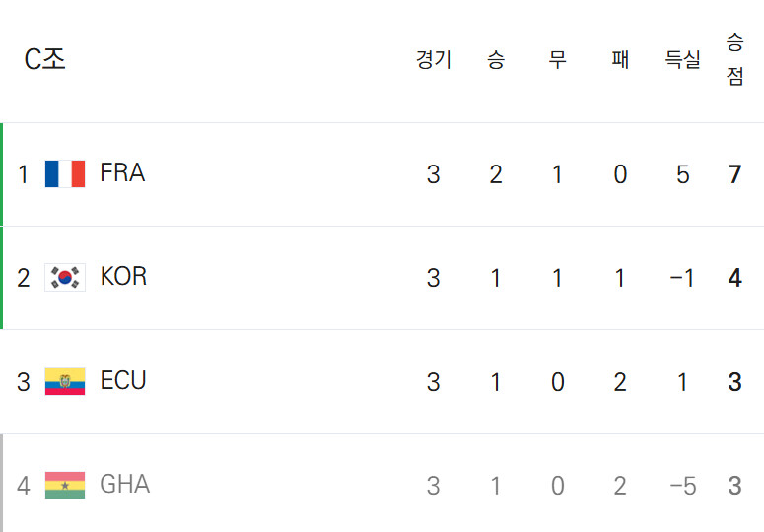Click the 패 losses column header
764x532 pixels.
point(620,60)
